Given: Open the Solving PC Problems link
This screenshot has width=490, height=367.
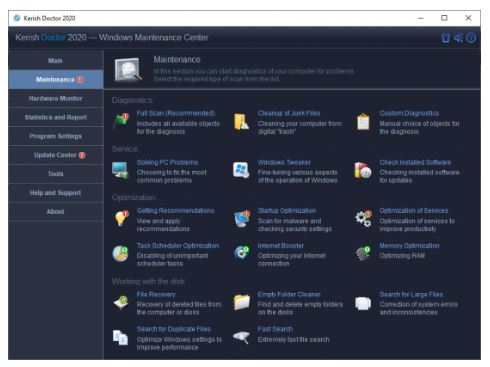Looking at the screenshot, I should tap(167, 162).
